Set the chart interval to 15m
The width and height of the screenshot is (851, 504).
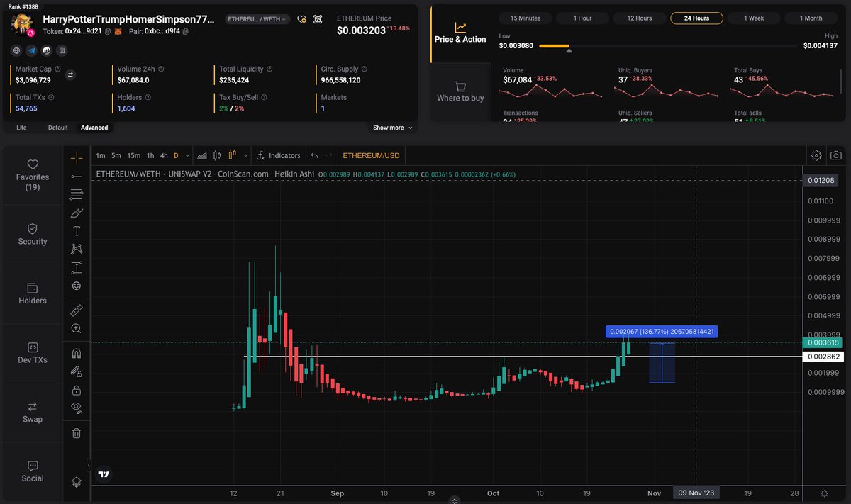point(134,155)
